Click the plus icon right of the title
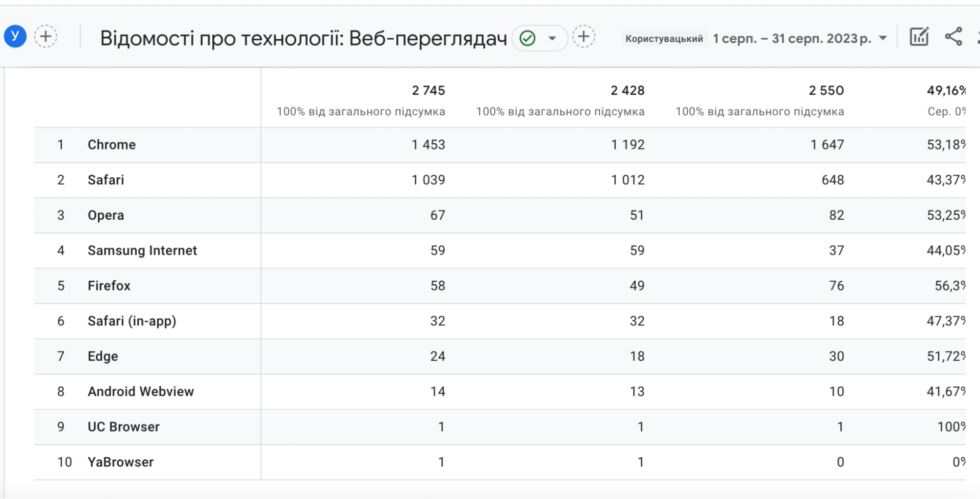The height and width of the screenshot is (499, 980). point(583,36)
